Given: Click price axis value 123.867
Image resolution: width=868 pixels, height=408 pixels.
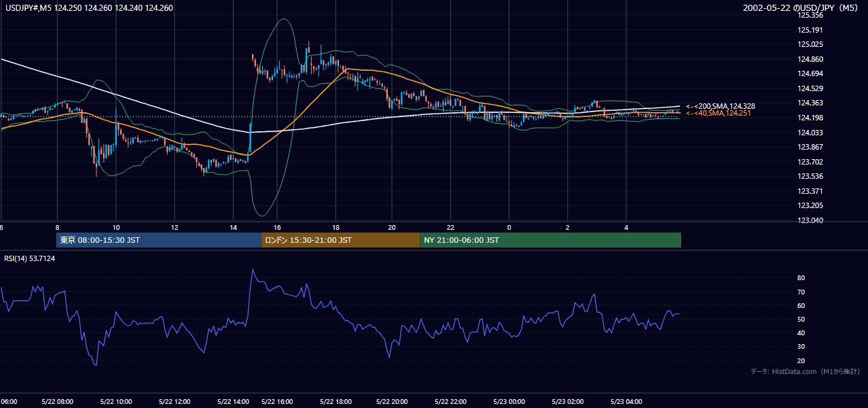Looking at the screenshot, I should click(811, 147).
